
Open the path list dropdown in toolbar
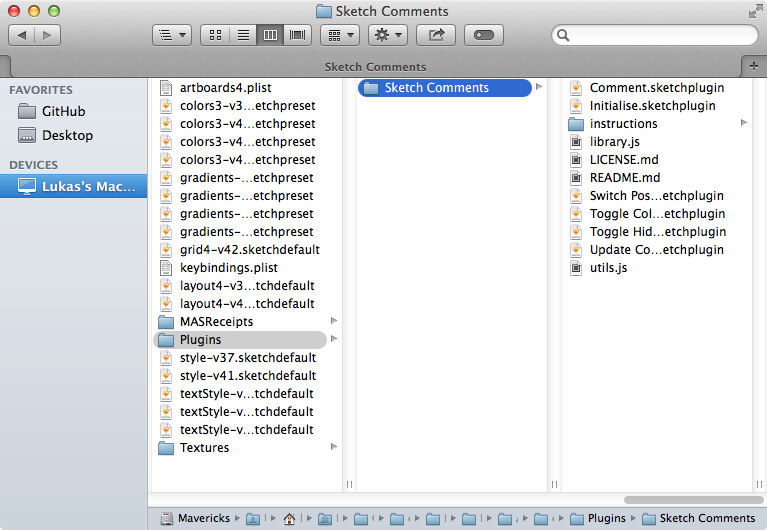tap(172, 35)
